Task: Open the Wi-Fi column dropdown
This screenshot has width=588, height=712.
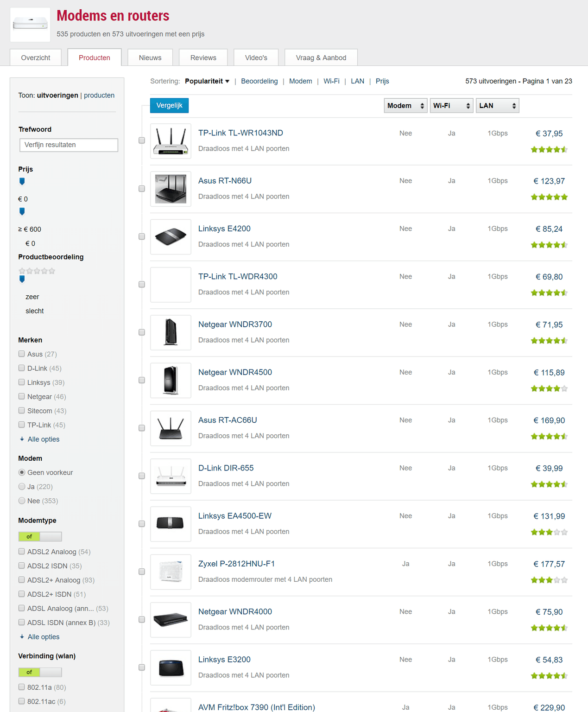Action: pyautogui.click(x=451, y=106)
